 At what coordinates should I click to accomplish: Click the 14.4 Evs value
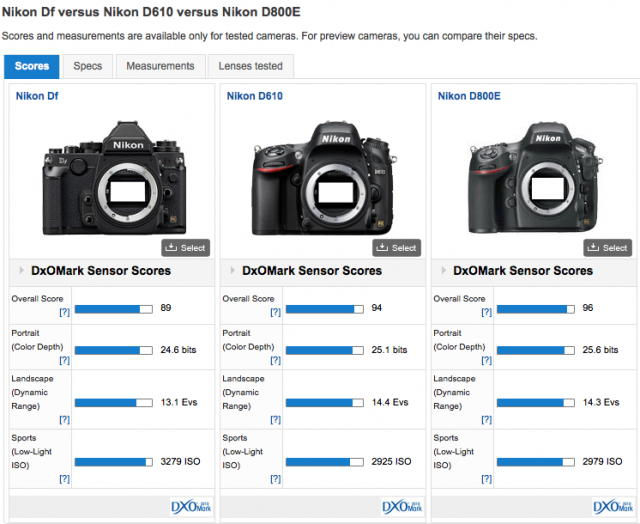point(390,402)
